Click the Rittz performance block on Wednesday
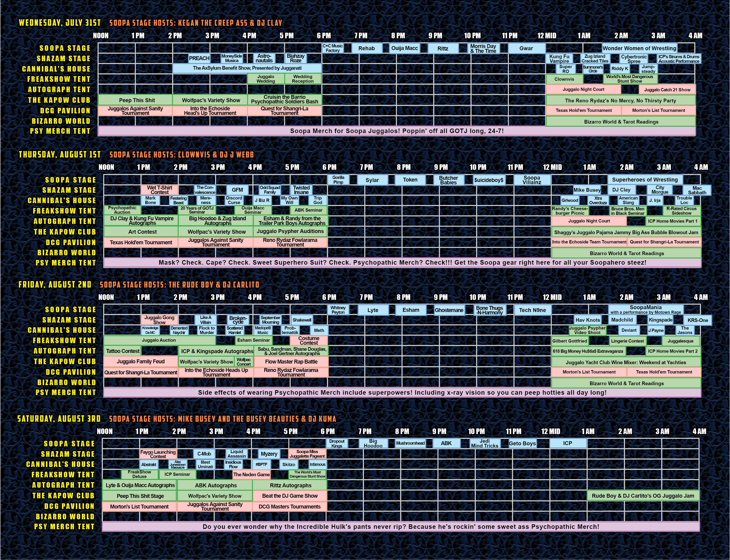 tap(443, 48)
